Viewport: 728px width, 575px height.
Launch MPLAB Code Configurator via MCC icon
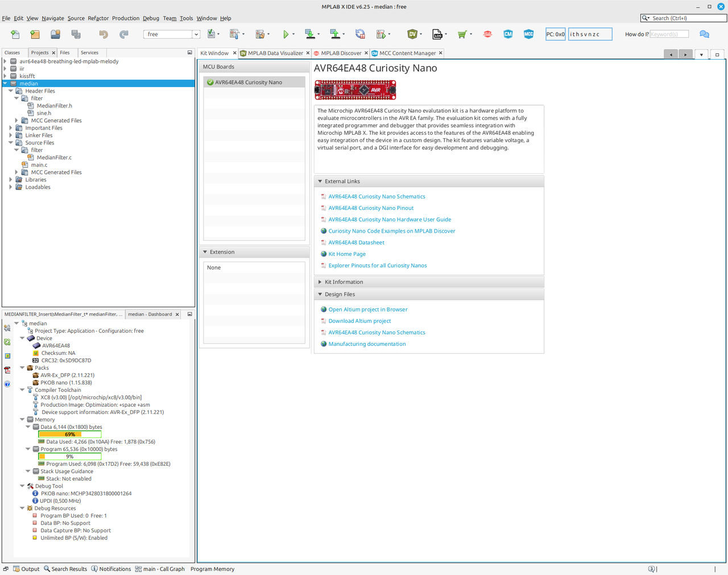(528, 34)
